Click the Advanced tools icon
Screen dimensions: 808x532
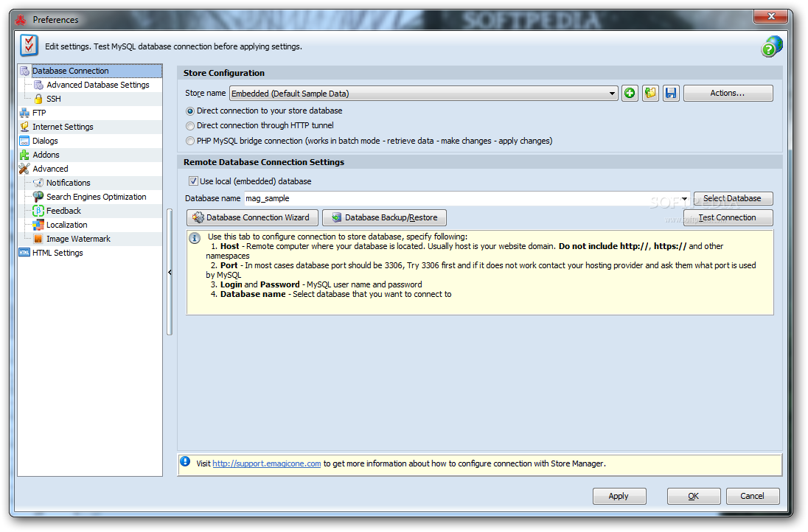coord(24,169)
